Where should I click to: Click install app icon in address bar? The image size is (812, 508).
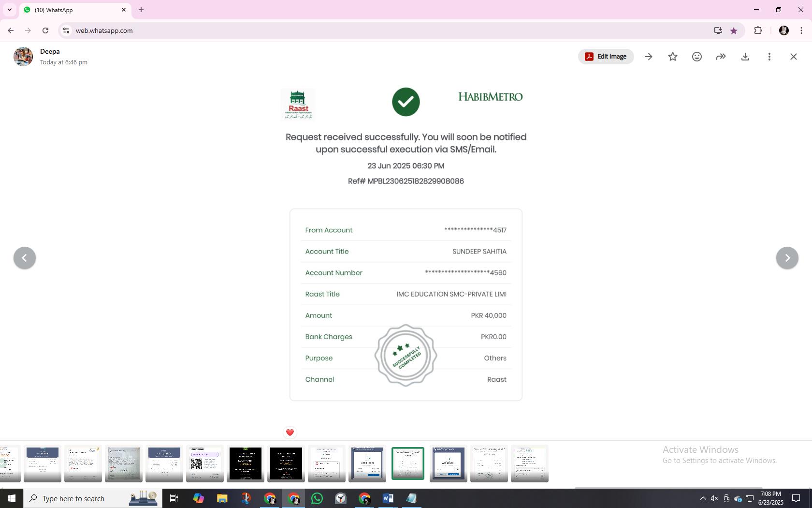point(718,30)
